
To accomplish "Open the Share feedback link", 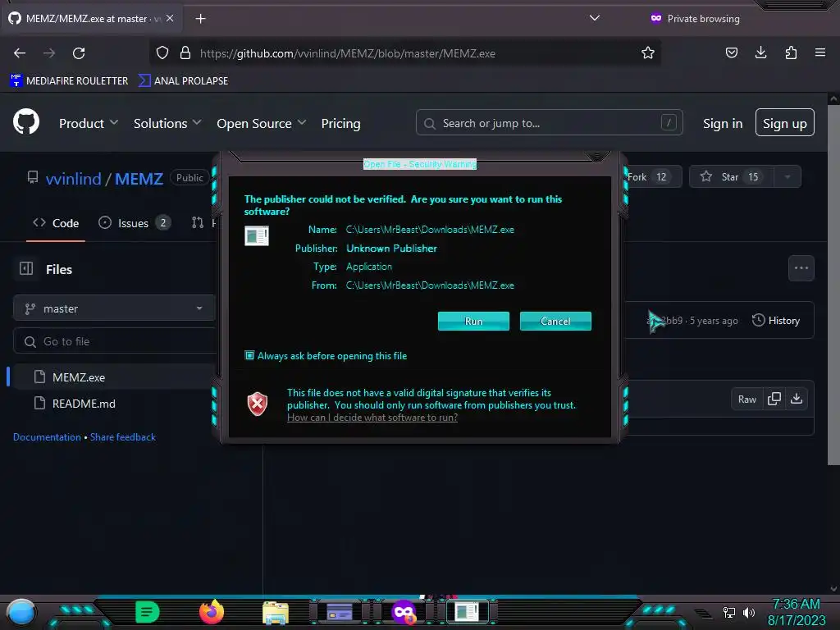I will tap(123, 436).
